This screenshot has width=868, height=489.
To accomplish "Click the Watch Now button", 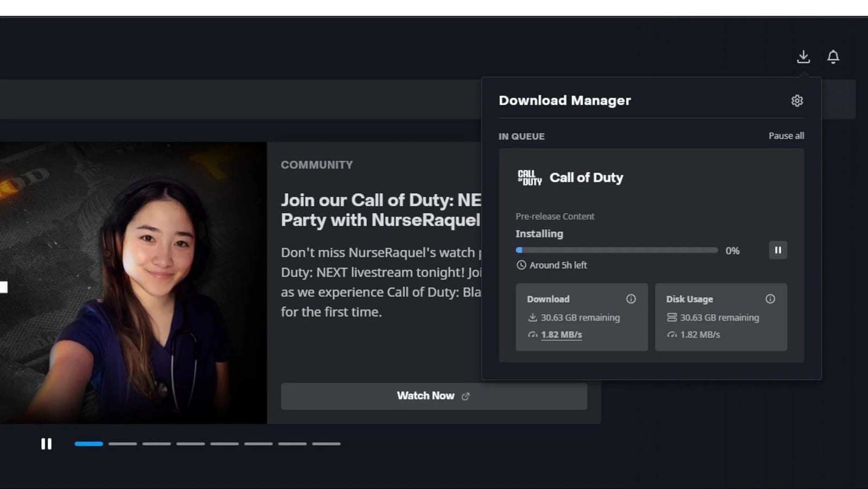I will pos(433,396).
